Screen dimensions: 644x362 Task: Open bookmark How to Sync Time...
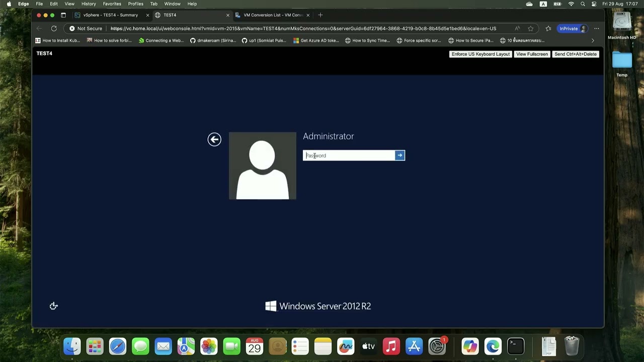(x=367, y=41)
